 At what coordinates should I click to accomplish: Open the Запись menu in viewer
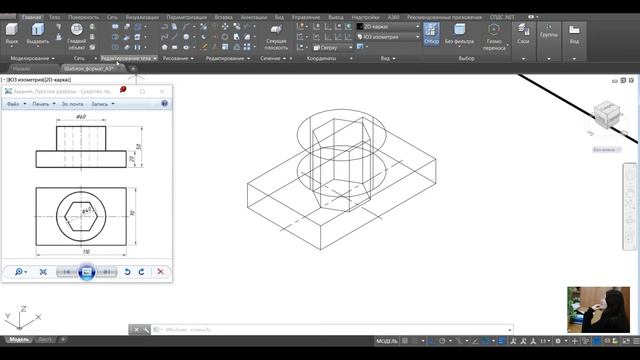point(102,104)
